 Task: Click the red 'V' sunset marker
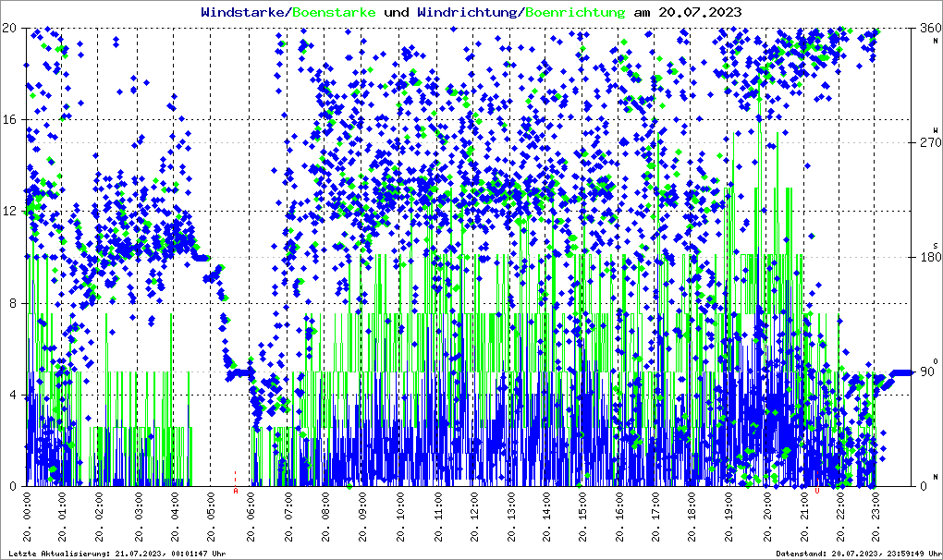tap(816, 491)
